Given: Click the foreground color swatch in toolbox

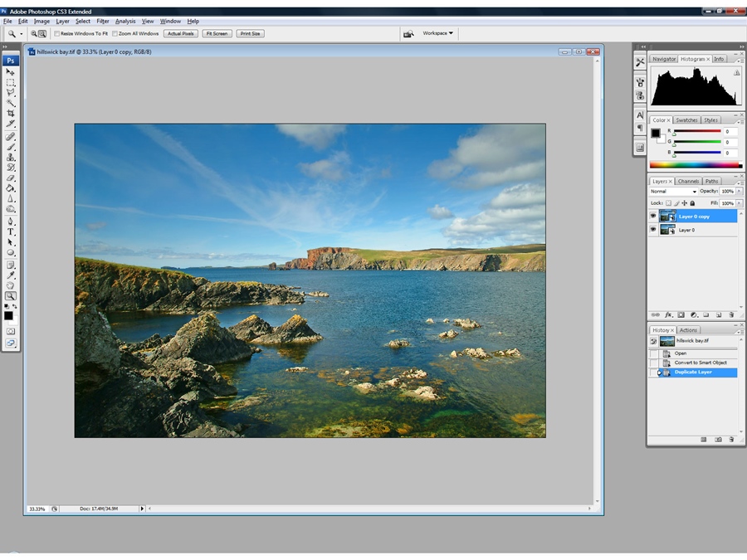Looking at the screenshot, I should (8, 315).
